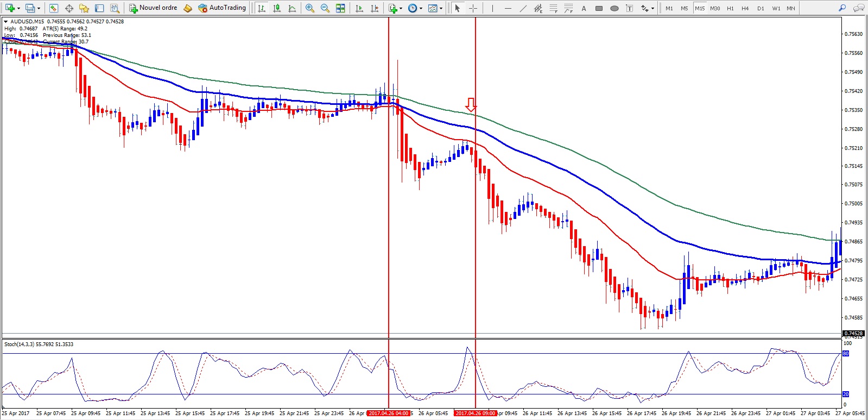This screenshot has width=868, height=420.
Task: Pick the vertical line drawing tool
Action: point(492,8)
